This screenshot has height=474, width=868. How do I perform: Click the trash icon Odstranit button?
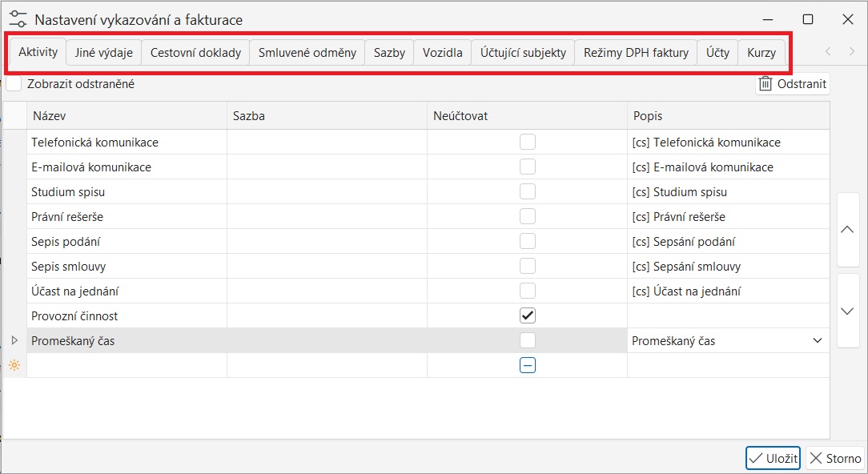[792, 84]
